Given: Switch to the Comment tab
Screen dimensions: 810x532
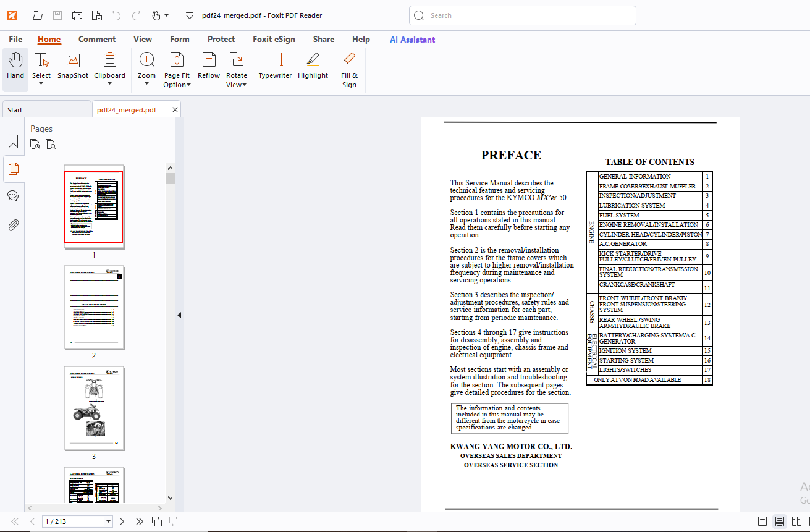Looking at the screenshot, I should click(97, 39).
